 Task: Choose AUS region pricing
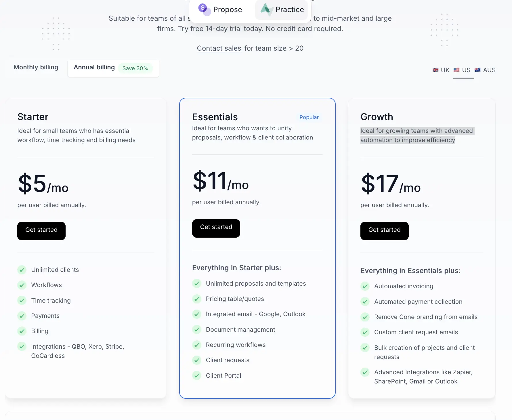(485, 70)
